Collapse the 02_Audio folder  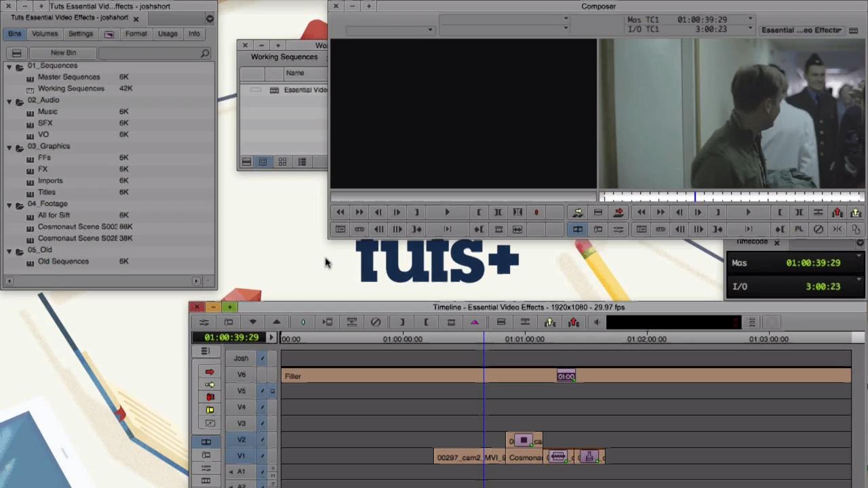click(x=9, y=100)
